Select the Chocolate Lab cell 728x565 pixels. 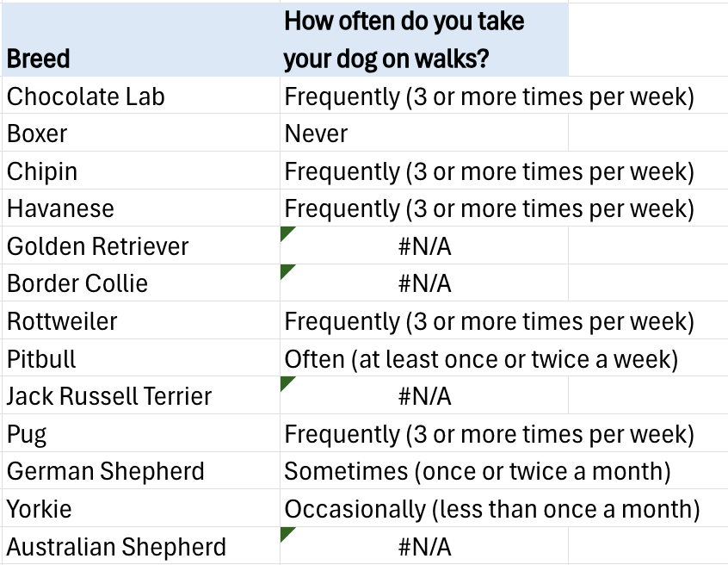141,96
